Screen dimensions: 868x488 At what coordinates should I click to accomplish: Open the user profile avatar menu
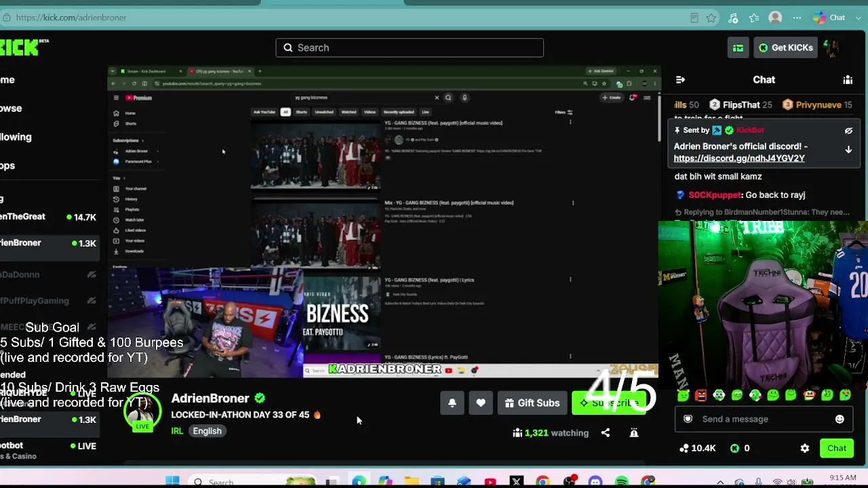click(x=832, y=48)
